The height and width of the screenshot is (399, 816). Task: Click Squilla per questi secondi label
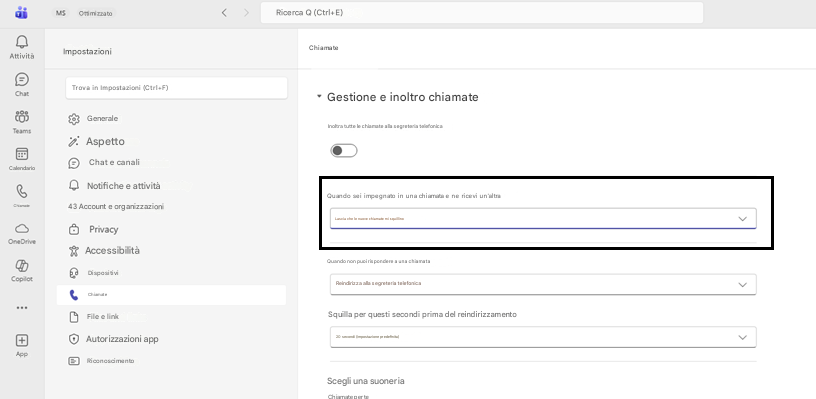[423, 314]
